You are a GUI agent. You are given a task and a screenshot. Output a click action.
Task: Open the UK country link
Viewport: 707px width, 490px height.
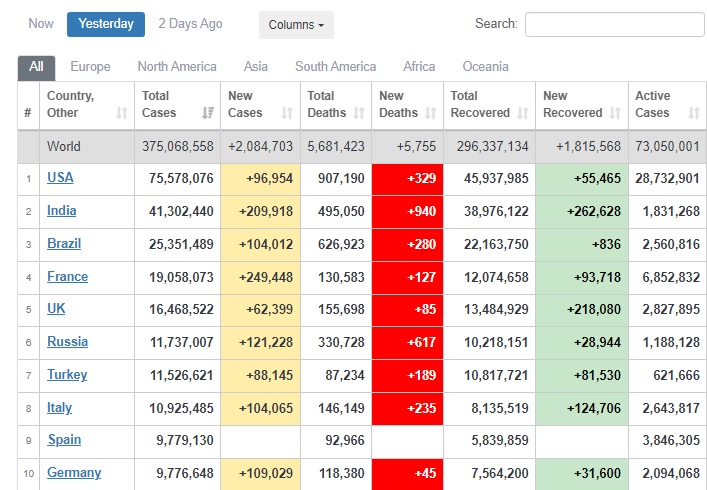(x=56, y=309)
